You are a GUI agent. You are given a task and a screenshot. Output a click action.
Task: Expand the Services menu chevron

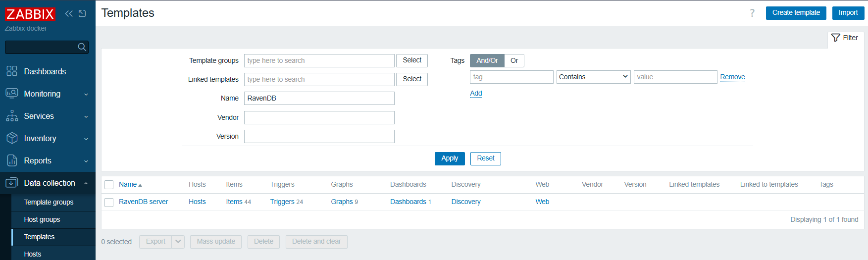pos(86,116)
